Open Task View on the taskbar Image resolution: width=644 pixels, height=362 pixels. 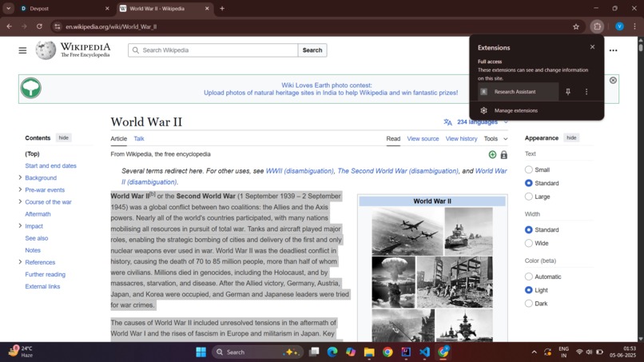click(x=314, y=352)
